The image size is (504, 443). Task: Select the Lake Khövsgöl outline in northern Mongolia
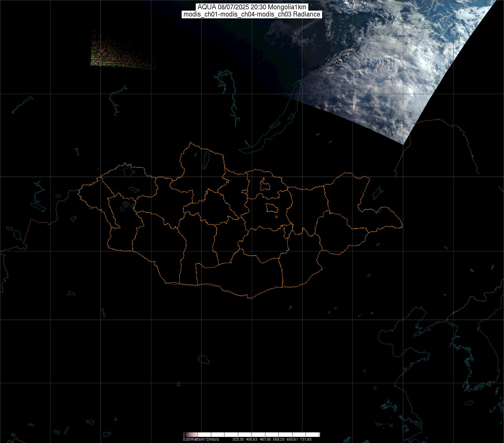[206, 159]
